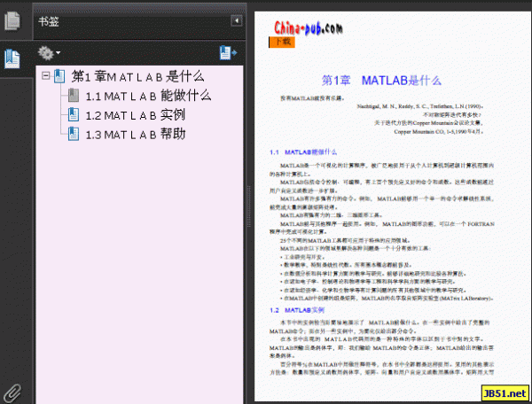Click chapter title 第1章 MATLAB是什么 in document
The width and height of the screenshot is (532, 404).
[381, 81]
